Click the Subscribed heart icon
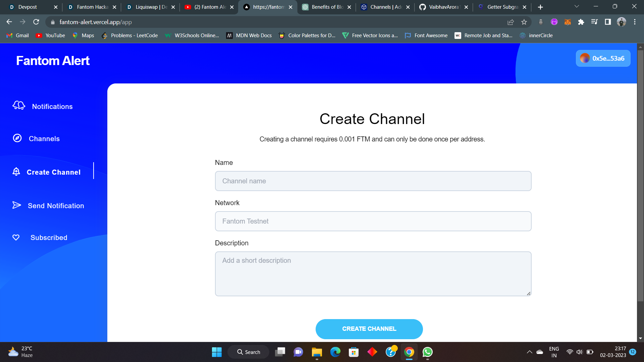This screenshot has height=362, width=644. (x=16, y=237)
